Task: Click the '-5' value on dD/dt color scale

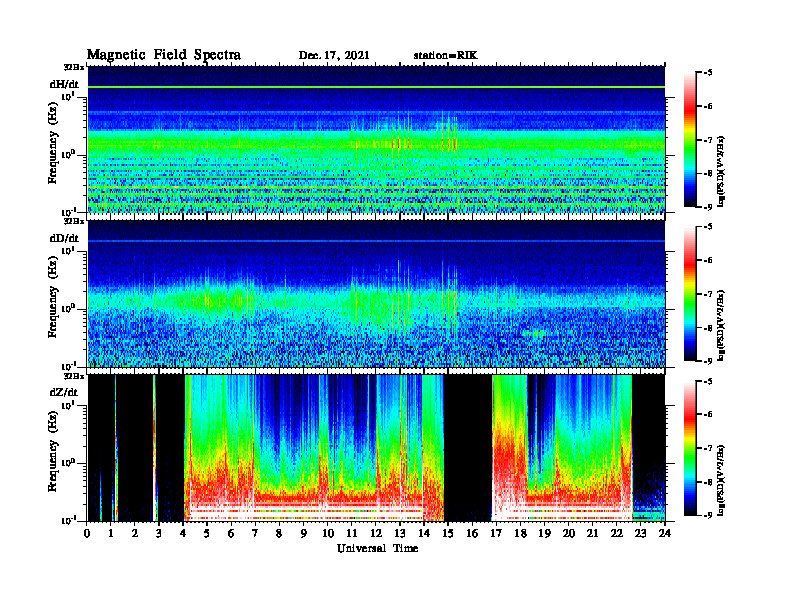Action: coord(708,227)
